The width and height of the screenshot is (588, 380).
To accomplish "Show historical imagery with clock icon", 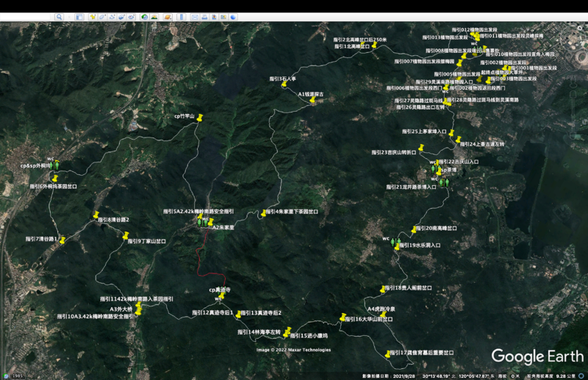I will (x=144, y=16).
